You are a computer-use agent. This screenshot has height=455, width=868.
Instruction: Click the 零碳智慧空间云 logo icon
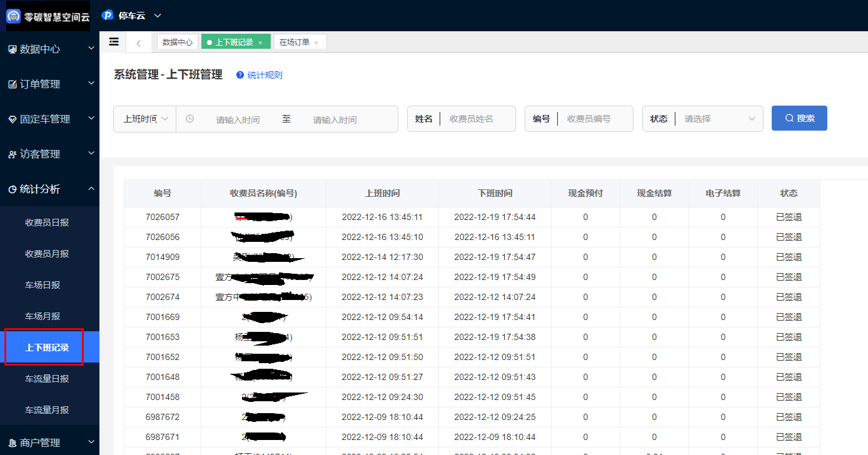[x=14, y=16]
